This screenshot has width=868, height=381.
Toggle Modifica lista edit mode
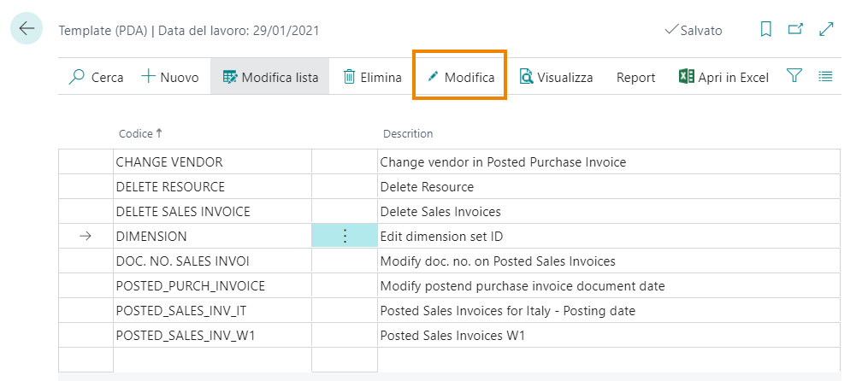[x=270, y=77]
